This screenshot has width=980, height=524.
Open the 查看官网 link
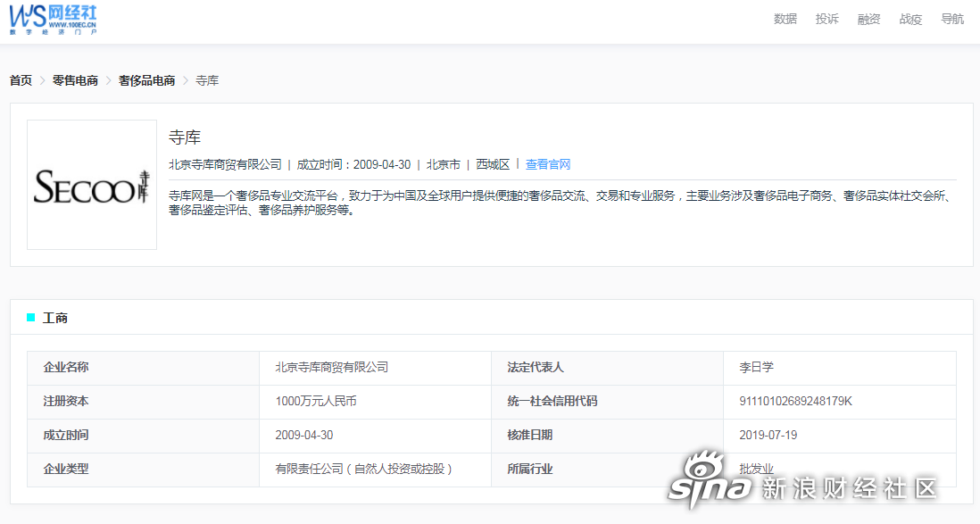click(x=548, y=164)
